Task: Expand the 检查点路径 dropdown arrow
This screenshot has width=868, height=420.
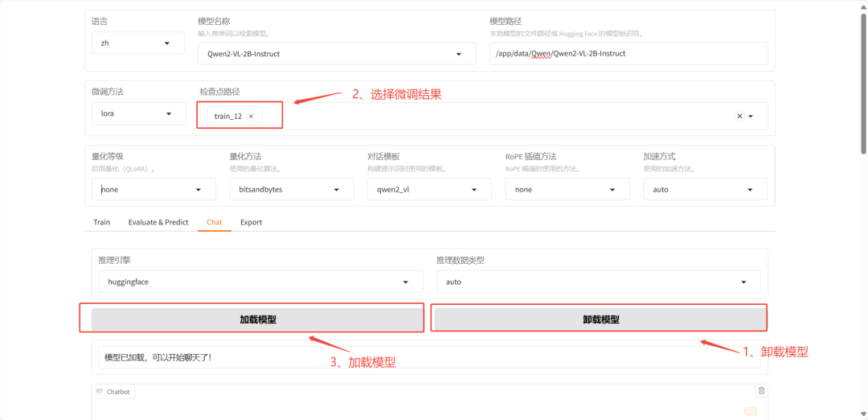Action: tap(751, 117)
